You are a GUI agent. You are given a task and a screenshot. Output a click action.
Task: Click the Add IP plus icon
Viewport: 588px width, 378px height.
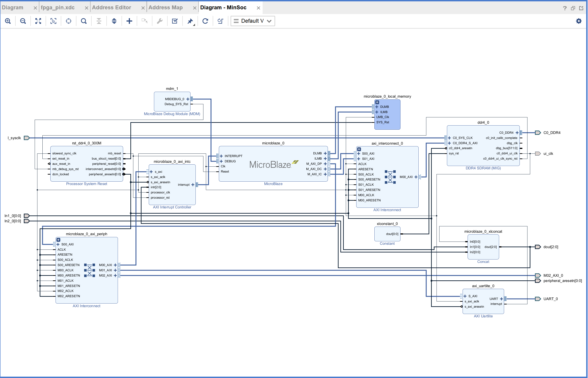pyautogui.click(x=129, y=21)
